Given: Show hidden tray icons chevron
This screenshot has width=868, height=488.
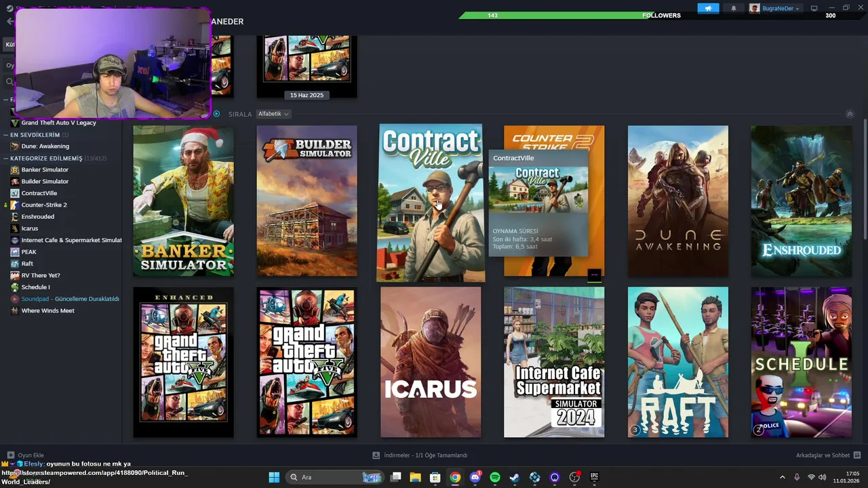Looking at the screenshot, I should pos(782,477).
